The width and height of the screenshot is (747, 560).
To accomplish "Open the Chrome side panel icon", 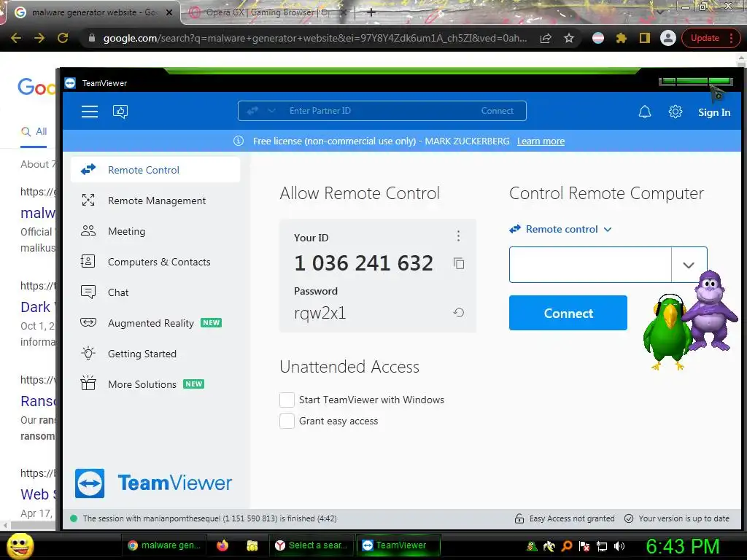I will 645,38.
